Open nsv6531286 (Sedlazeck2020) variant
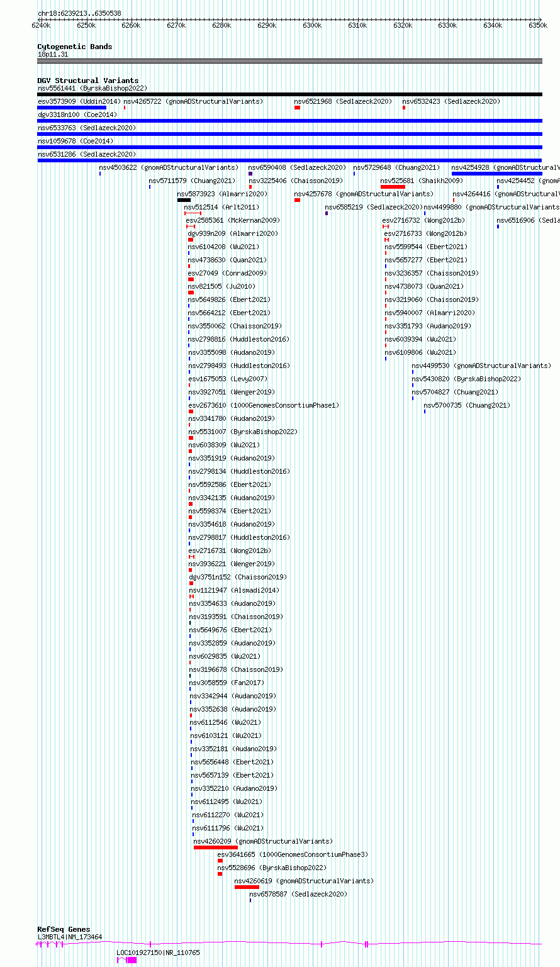The height and width of the screenshot is (967, 560). (x=87, y=154)
